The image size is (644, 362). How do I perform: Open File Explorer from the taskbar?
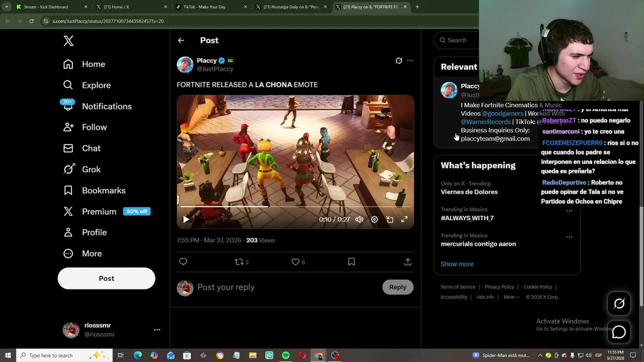click(x=253, y=355)
